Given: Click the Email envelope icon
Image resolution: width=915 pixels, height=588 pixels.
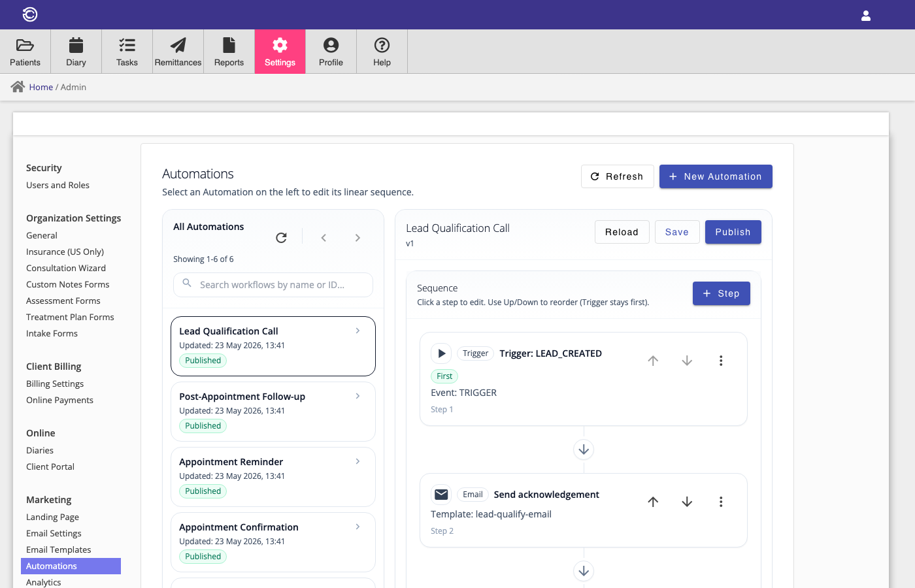Looking at the screenshot, I should [x=441, y=495].
